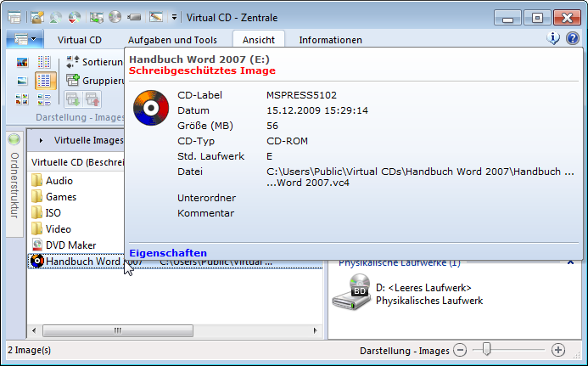Click the Audio folder icon

tap(36, 180)
